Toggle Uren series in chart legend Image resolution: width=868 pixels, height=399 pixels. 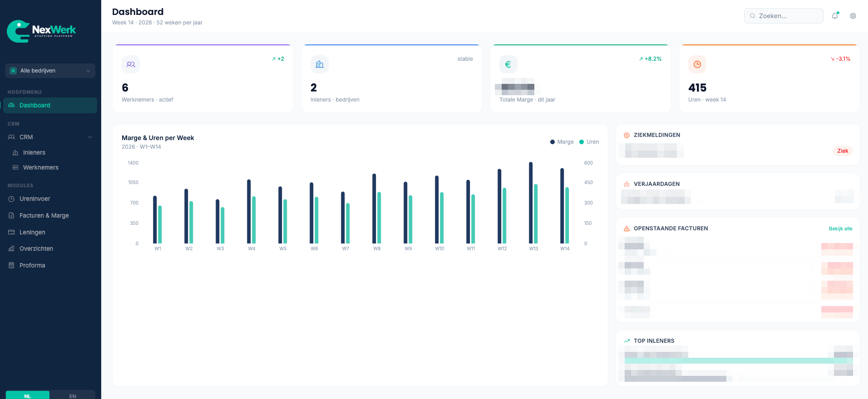(x=589, y=142)
